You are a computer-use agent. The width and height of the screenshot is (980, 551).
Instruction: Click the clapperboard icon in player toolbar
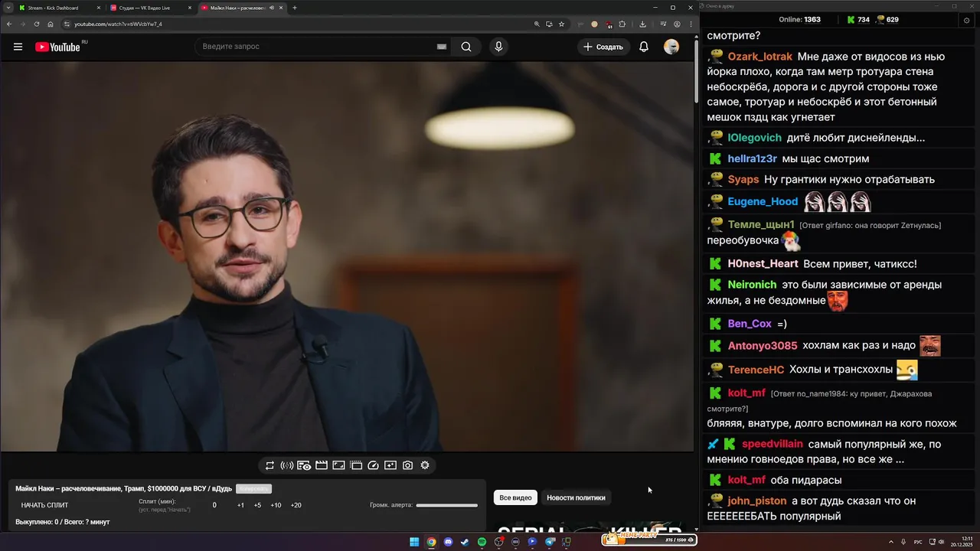322,465
